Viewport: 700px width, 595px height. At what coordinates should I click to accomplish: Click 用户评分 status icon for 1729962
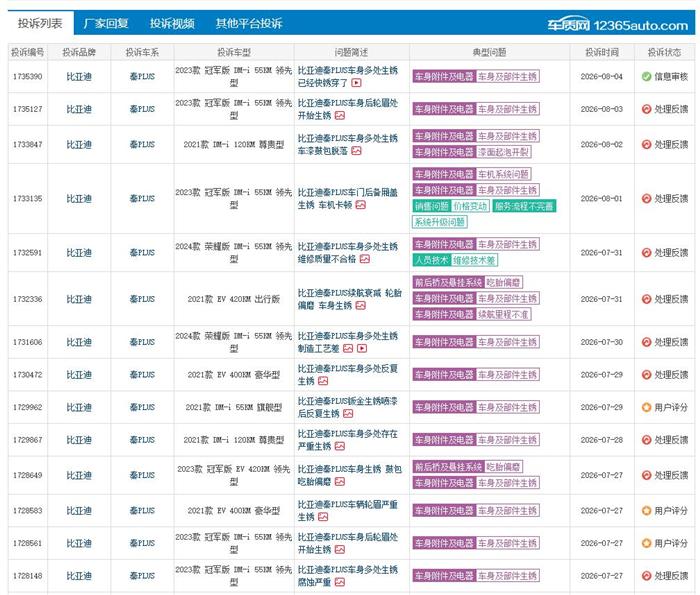[646, 408]
